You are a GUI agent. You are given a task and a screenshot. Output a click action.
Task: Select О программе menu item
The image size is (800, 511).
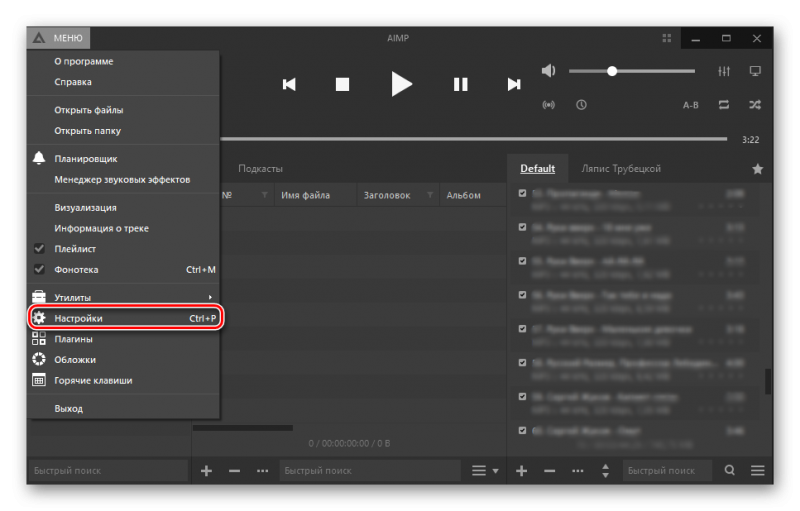click(x=123, y=61)
